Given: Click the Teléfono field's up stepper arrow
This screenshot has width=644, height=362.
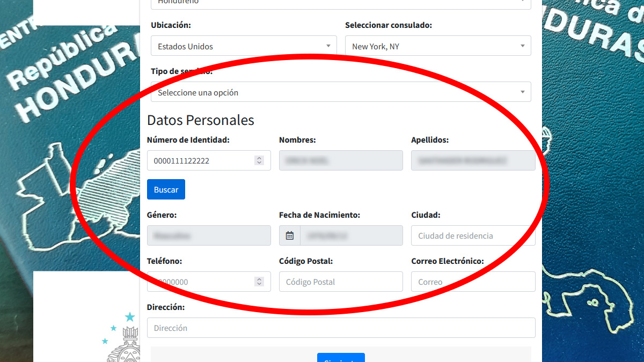Looking at the screenshot, I should point(259,278).
